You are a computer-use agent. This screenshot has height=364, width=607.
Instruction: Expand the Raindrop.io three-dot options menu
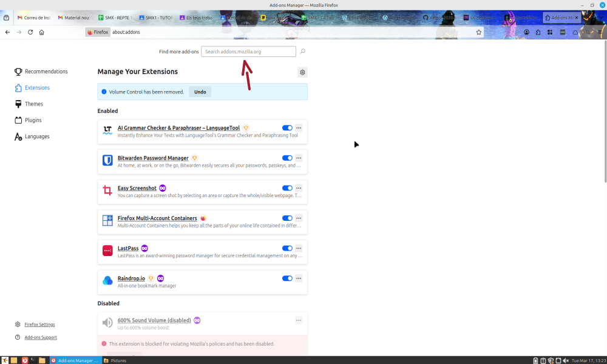pos(299,278)
